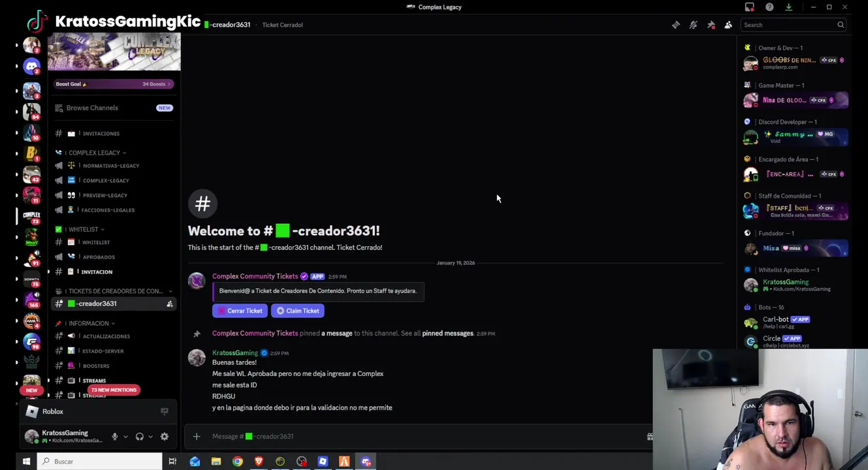The width and height of the screenshot is (868, 470).
Task: Jump to 73 NEW MENTIONS pill
Action: [114, 390]
